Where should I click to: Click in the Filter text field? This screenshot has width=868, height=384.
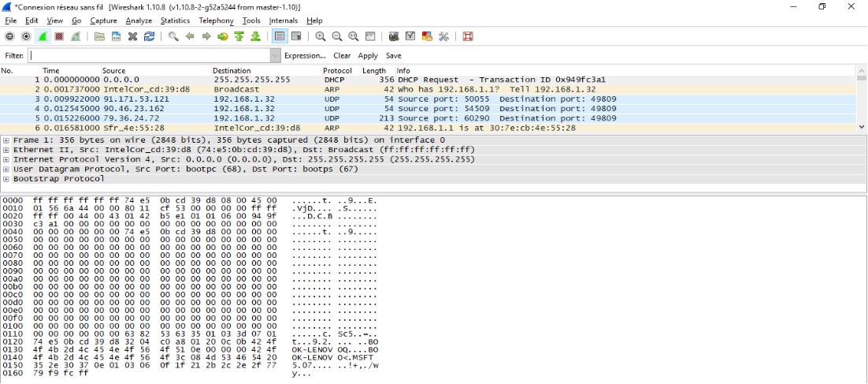coord(150,56)
